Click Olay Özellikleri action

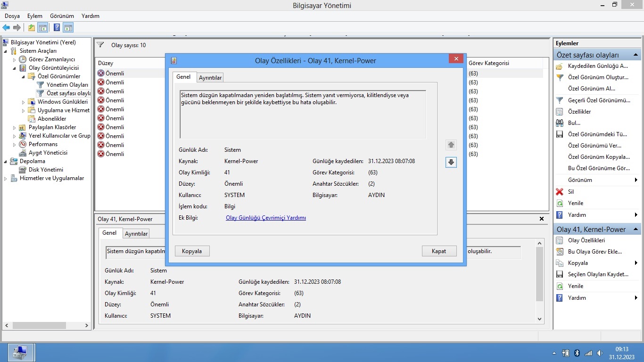tap(586, 240)
